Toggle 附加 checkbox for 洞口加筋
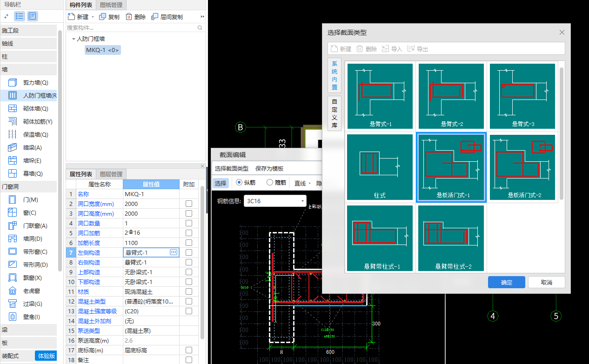 click(x=189, y=233)
